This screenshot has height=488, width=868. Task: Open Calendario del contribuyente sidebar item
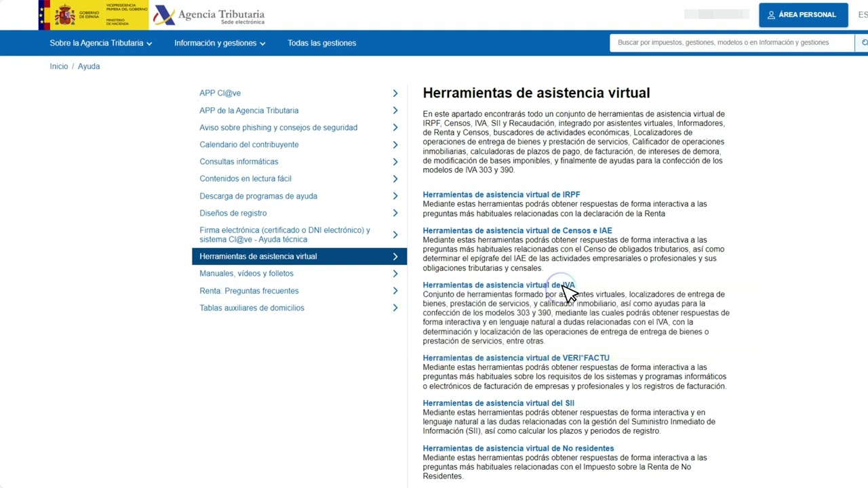pos(249,144)
